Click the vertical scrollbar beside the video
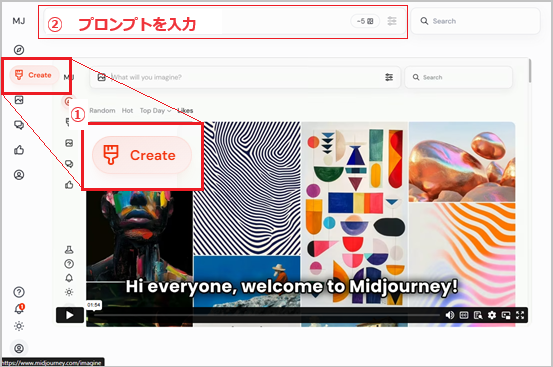This screenshot has width=553, height=367. click(530, 71)
